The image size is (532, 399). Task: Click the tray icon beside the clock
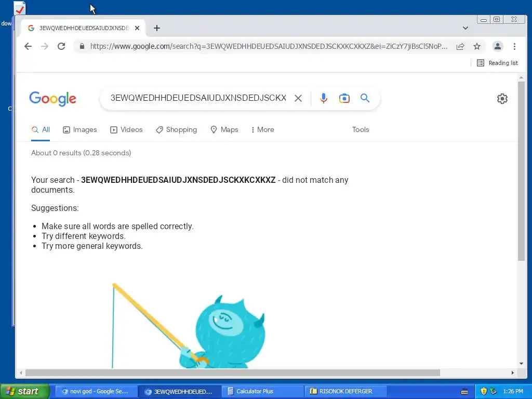(494, 391)
